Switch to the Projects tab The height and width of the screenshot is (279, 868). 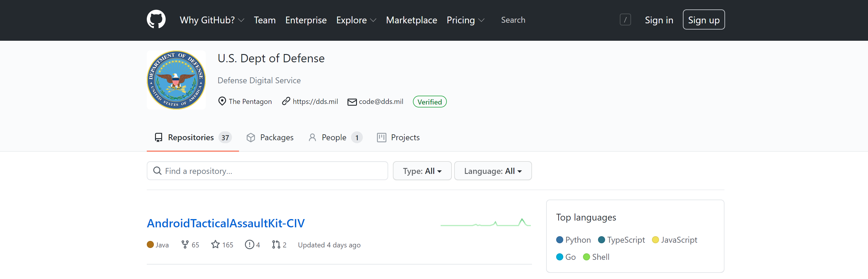click(x=398, y=138)
